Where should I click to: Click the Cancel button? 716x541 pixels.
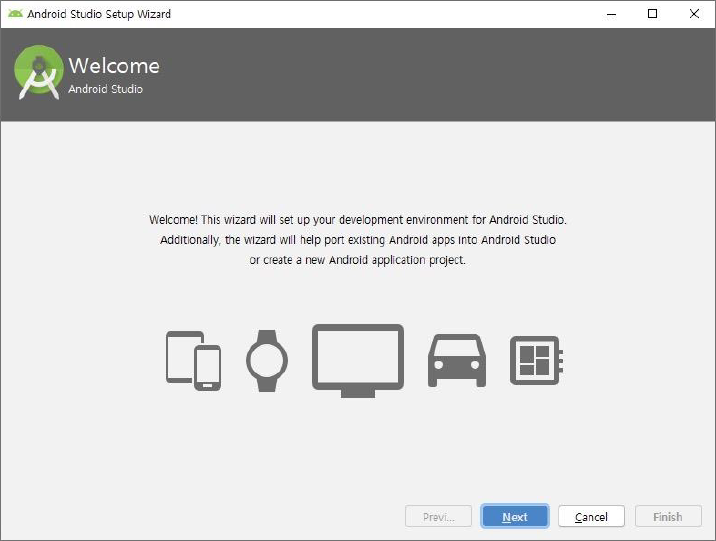click(x=591, y=516)
